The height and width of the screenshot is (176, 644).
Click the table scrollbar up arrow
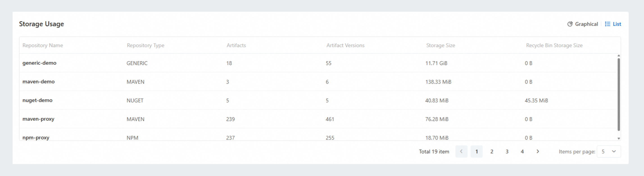(x=619, y=56)
